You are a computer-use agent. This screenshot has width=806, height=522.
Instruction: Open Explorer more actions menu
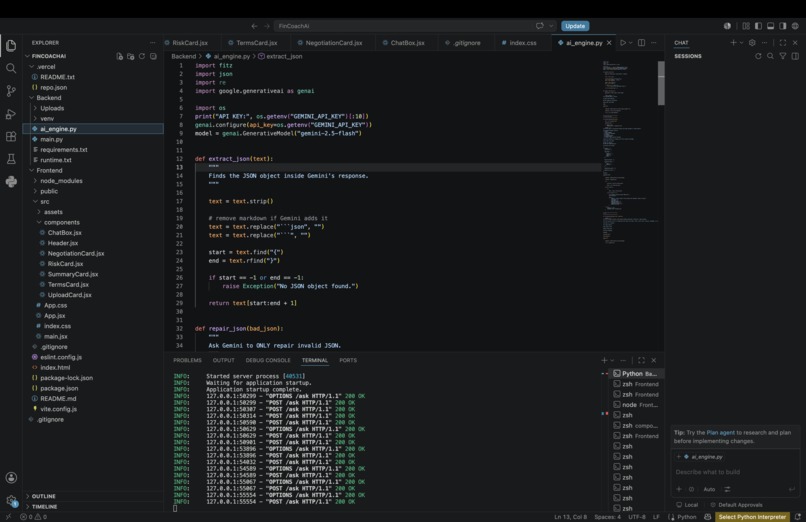coord(153,43)
